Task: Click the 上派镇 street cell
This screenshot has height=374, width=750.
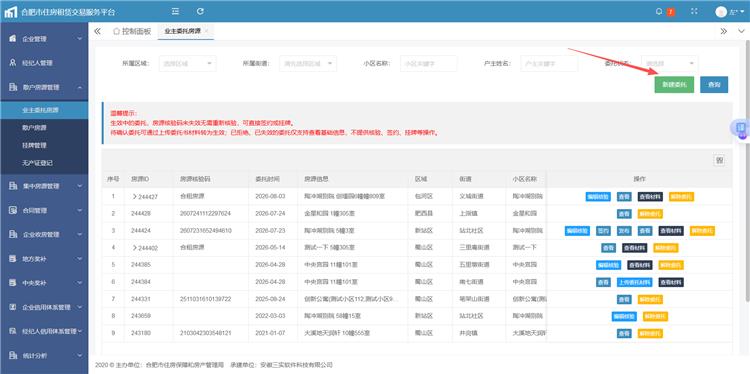Action: click(467, 213)
